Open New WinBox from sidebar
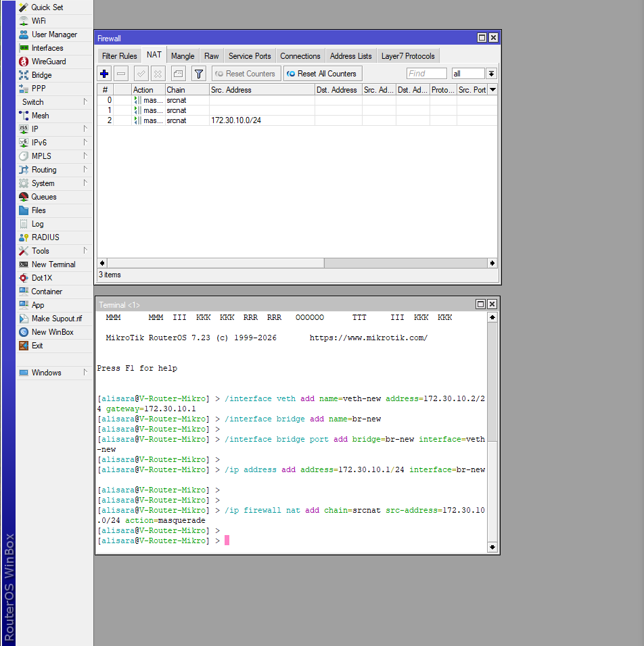The image size is (644, 646). [54, 332]
